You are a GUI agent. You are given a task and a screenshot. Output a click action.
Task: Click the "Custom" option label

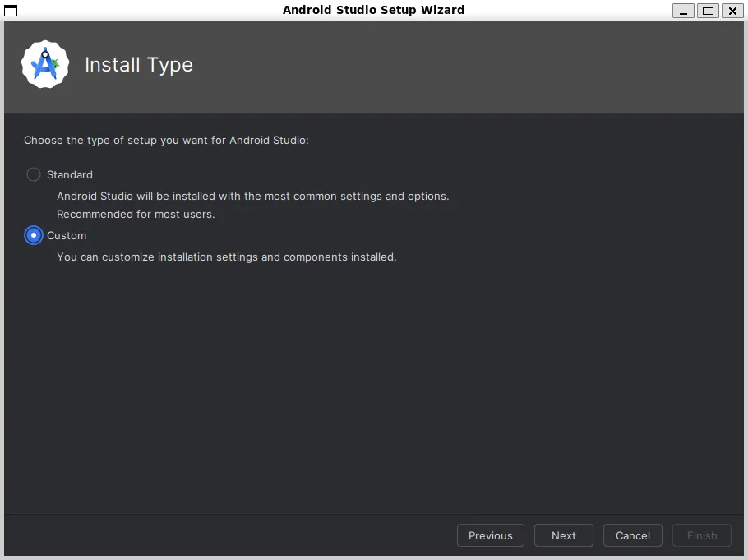(67, 236)
